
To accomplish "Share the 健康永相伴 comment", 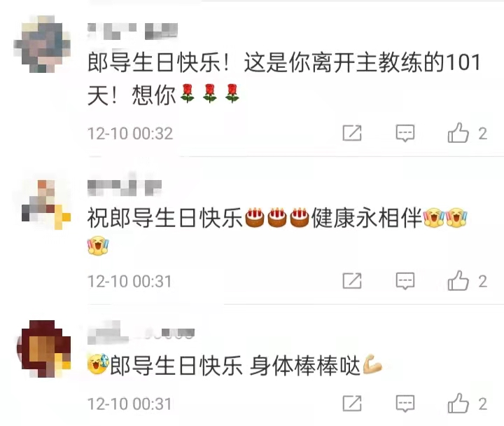I will pyautogui.click(x=352, y=280).
